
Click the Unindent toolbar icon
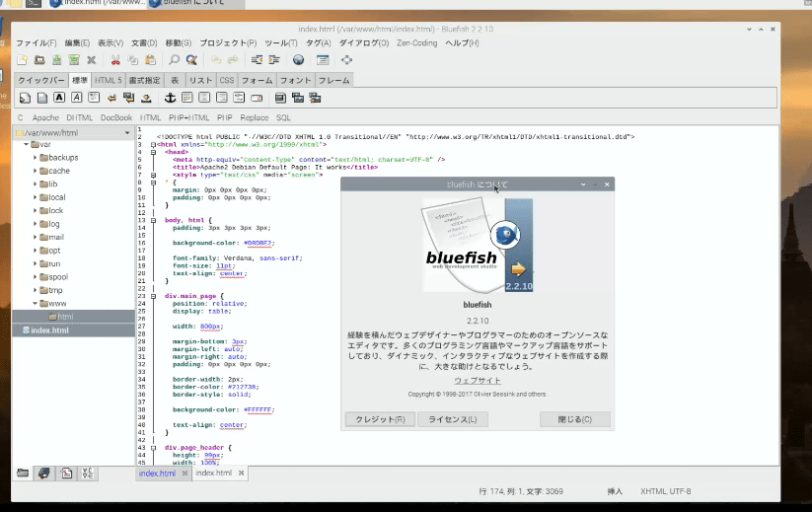click(257, 60)
